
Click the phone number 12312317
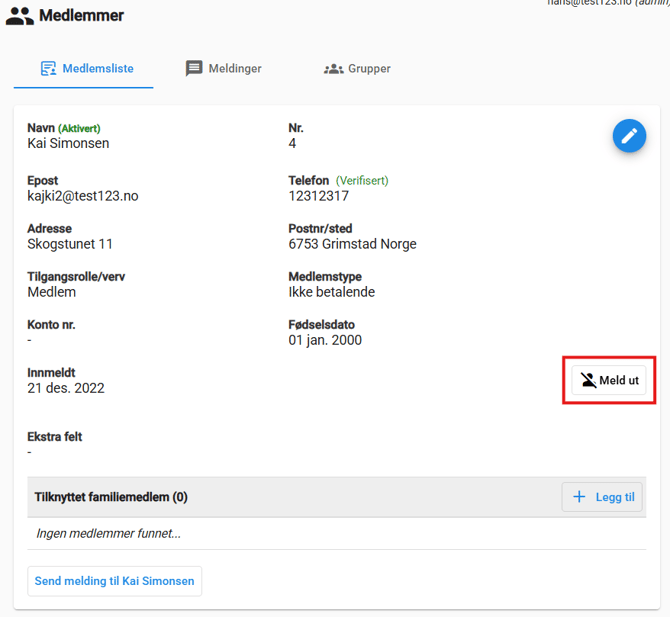(319, 196)
